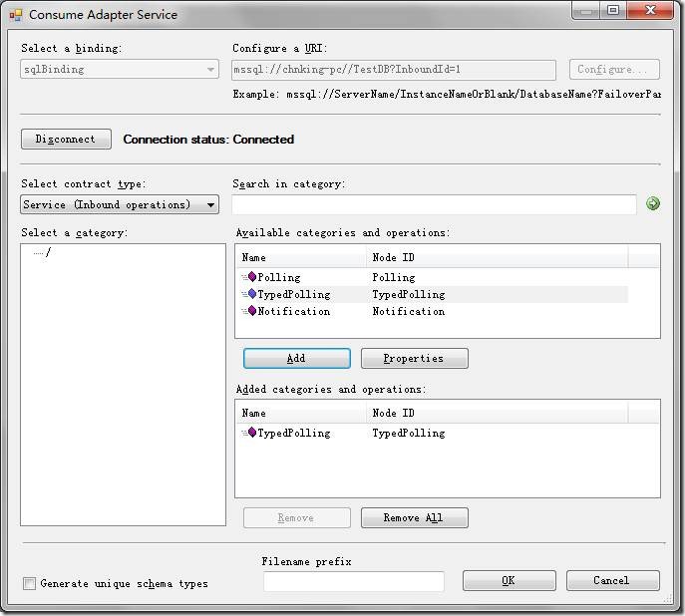Click the Connection status: Connected text
Viewport: 685px width, 616px height.
click(x=208, y=140)
